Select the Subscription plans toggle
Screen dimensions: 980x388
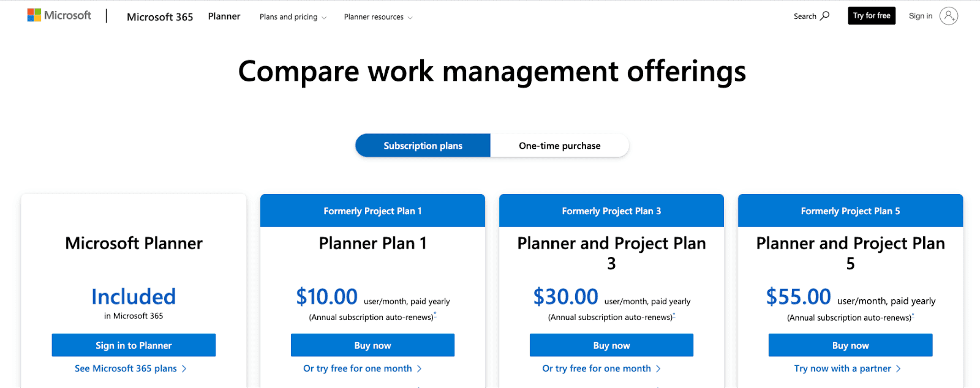click(423, 145)
